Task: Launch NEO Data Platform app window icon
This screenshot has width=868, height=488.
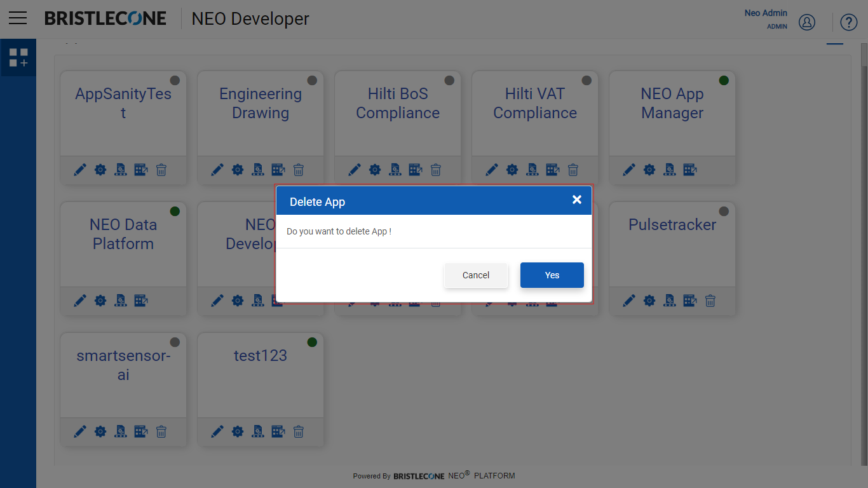Action: pos(141,301)
